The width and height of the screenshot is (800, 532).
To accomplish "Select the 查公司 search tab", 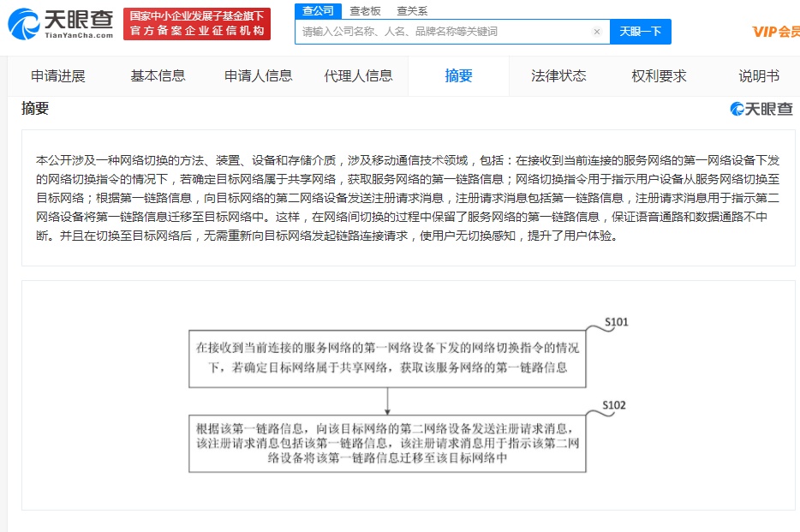I will point(318,11).
